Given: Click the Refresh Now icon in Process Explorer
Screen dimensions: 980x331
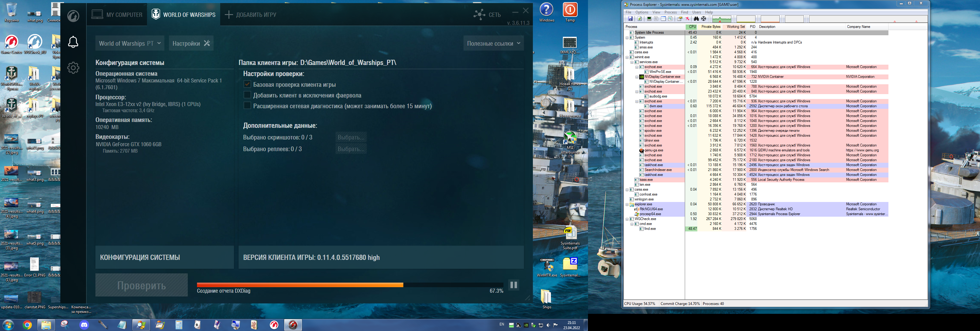Looking at the screenshot, I should point(639,19).
